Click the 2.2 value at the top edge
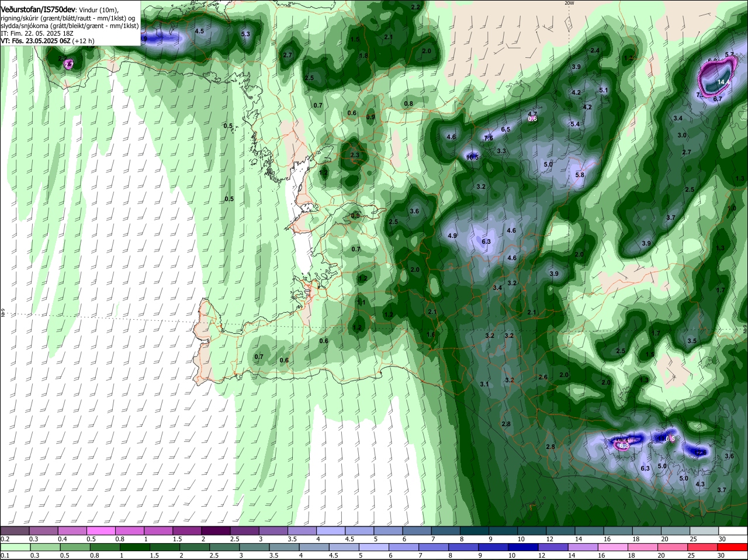Viewport: 748px width, 560px height. 415,7
